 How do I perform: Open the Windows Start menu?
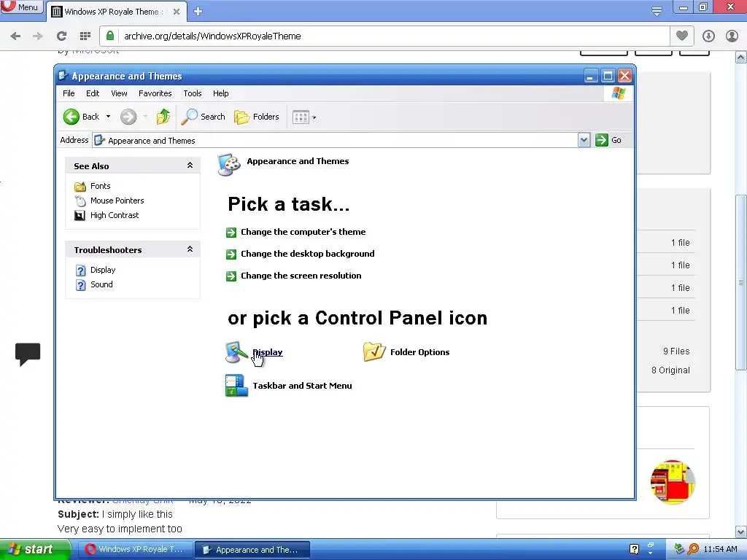click(x=35, y=549)
